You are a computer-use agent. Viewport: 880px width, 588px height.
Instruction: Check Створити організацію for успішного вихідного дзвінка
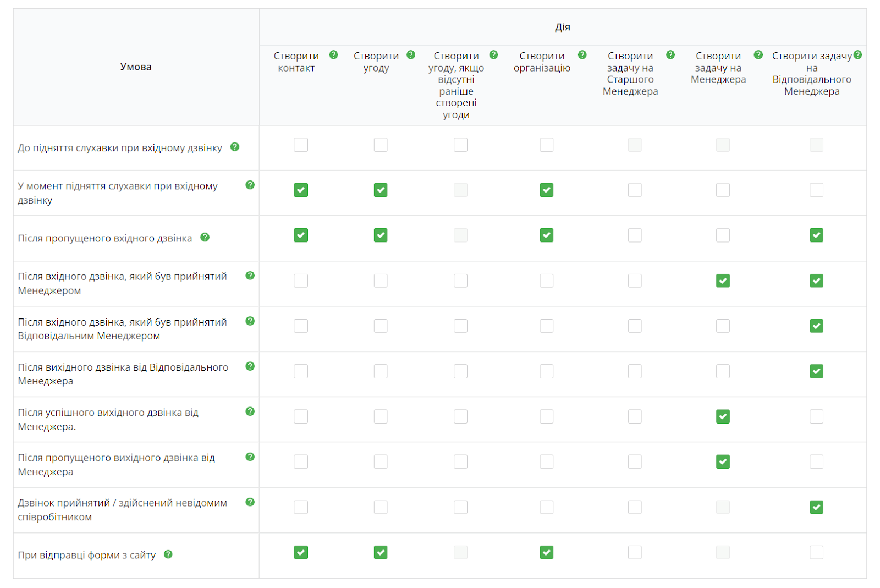pyautogui.click(x=547, y=416)
